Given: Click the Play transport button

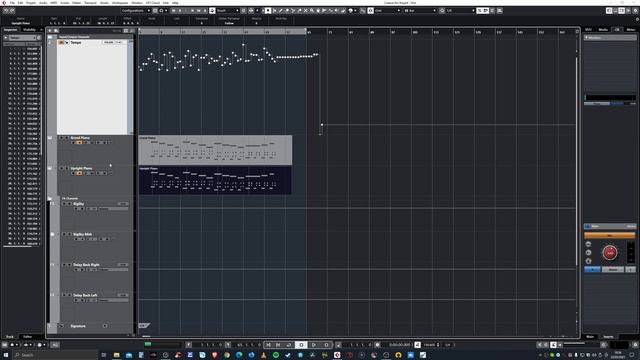Looking at the screenshot, I should (314, 345).
